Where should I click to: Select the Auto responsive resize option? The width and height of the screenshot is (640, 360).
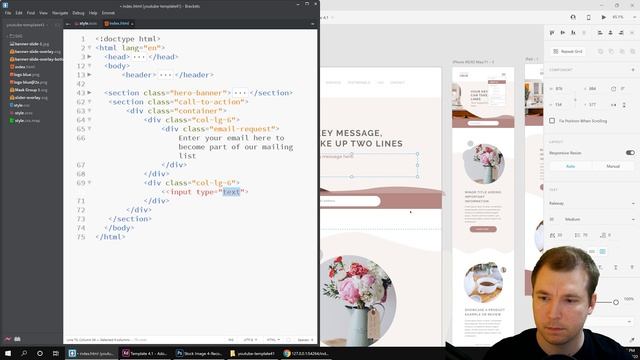pyautogui.click(x=570, y=166)
